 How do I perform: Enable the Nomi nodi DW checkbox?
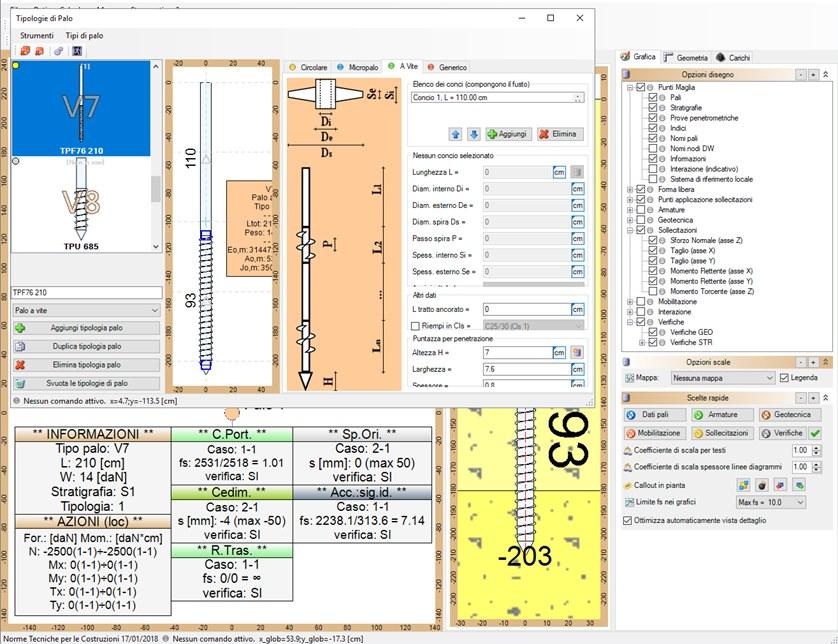(x=653, y=148)
